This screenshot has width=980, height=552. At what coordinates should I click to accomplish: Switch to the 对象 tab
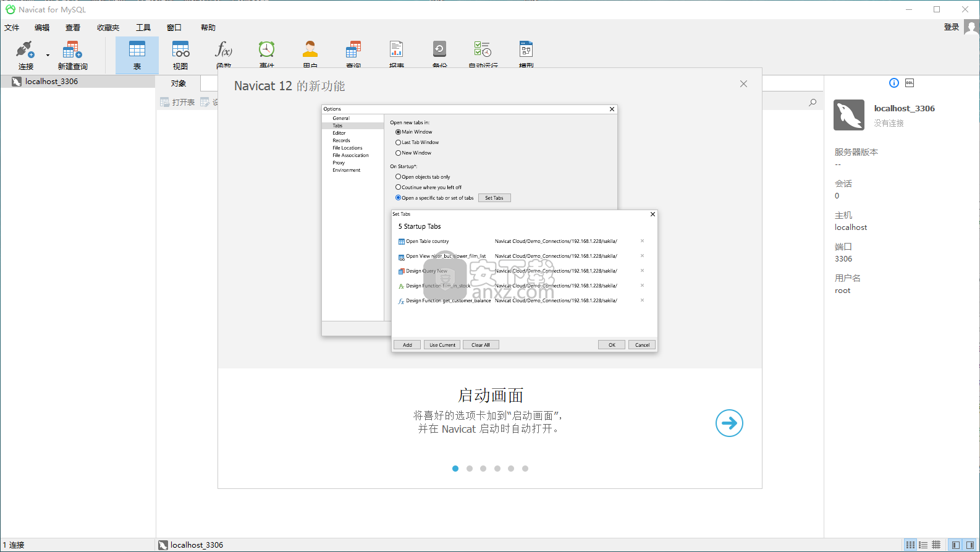179,83
